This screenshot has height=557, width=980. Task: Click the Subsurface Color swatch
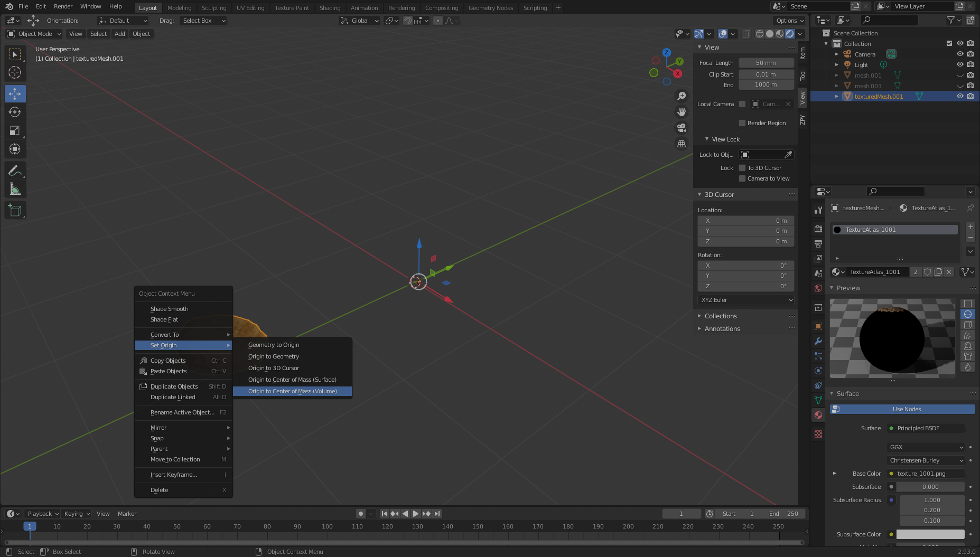pos(930,534)
